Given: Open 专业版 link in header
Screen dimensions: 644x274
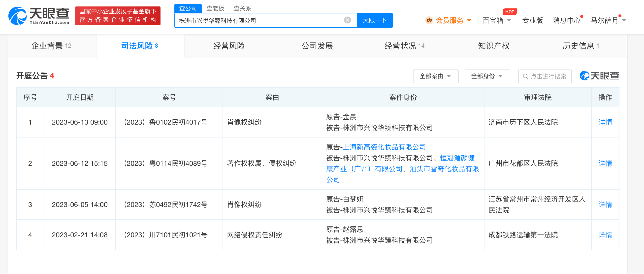Looking at the screenshot, I should tap(532, 20).
